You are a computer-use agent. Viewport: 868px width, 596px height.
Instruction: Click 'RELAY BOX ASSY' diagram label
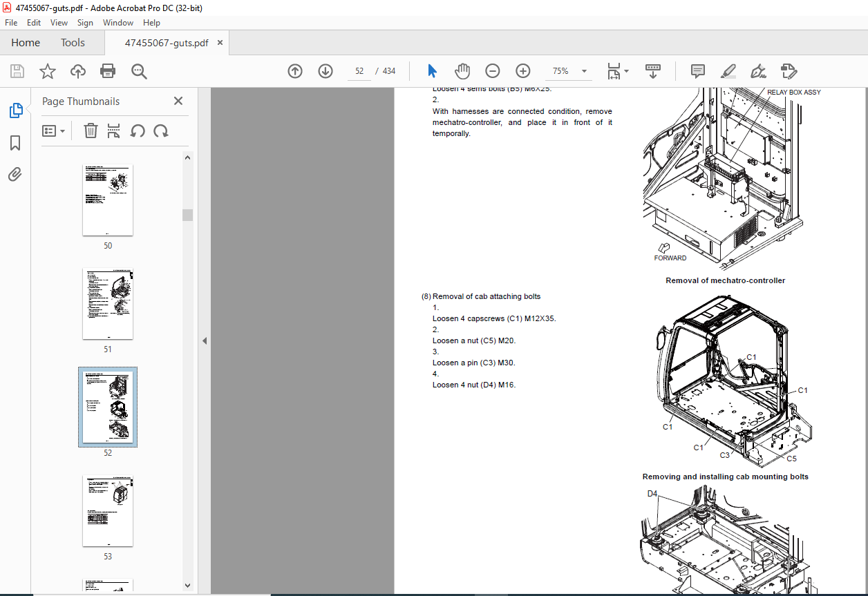(x=794, y=92)
